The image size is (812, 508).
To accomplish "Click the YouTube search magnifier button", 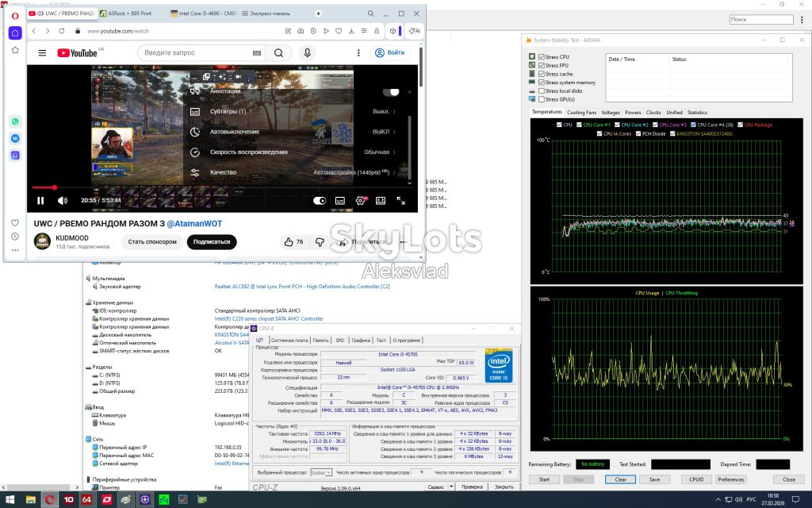I will [x=278, y=52].
